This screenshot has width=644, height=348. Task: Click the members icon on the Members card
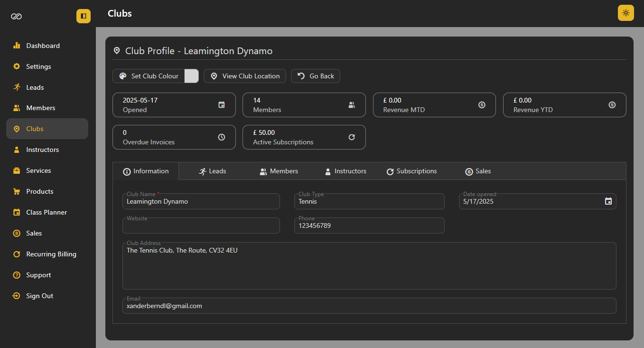point(351,105)
